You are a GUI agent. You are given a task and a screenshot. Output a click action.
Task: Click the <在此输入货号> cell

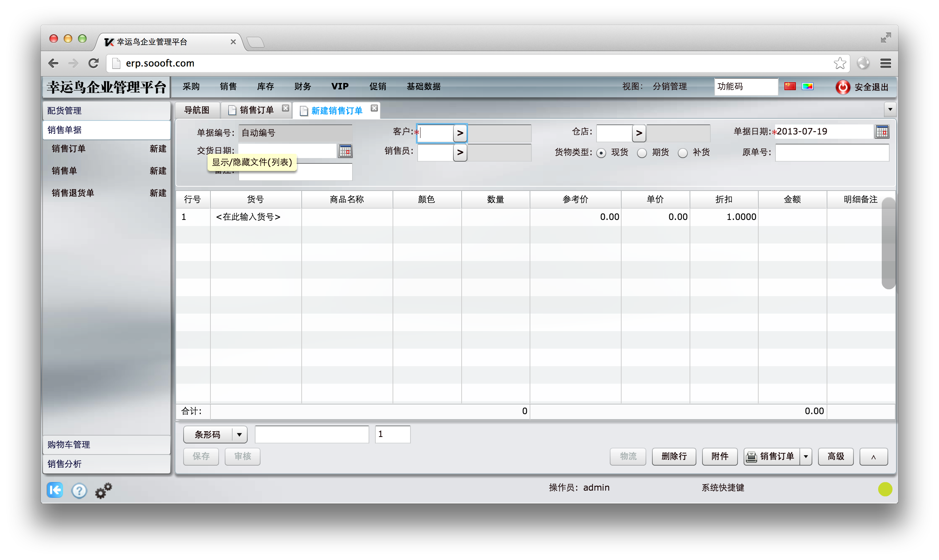click(x=256, y=217)
